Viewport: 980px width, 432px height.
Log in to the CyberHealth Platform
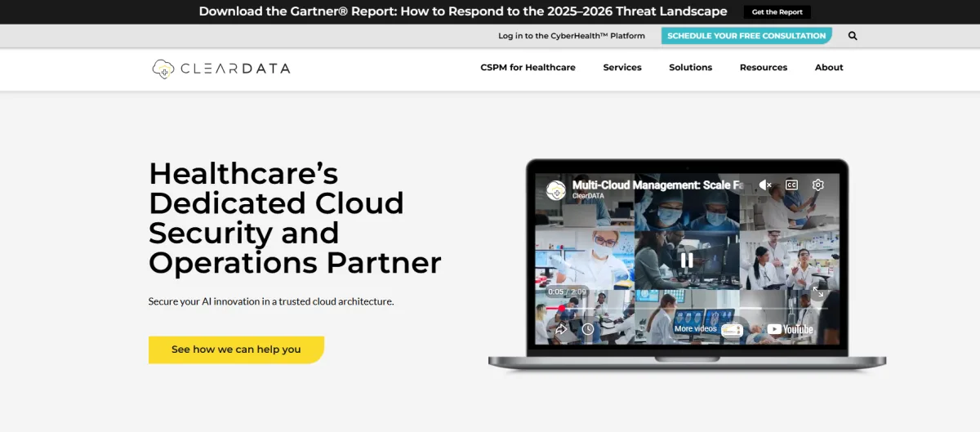point(572,36)
